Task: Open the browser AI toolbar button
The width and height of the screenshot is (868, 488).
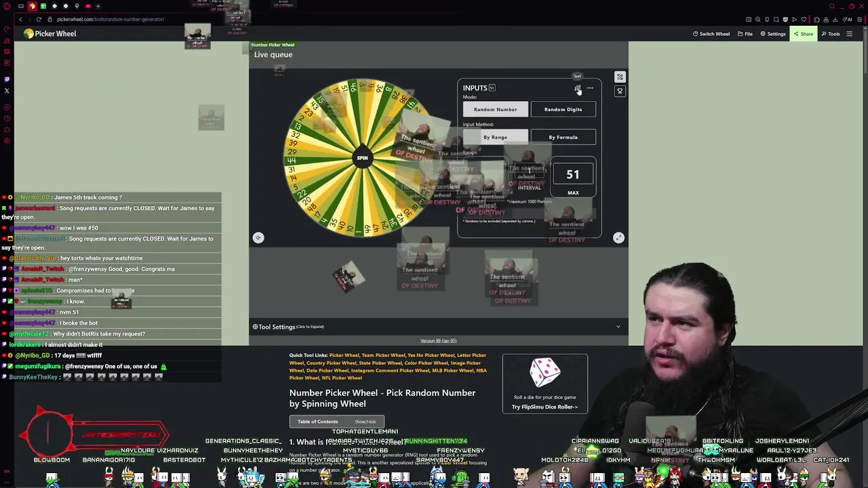Action: pyautogui.click(x=847, y=19)
